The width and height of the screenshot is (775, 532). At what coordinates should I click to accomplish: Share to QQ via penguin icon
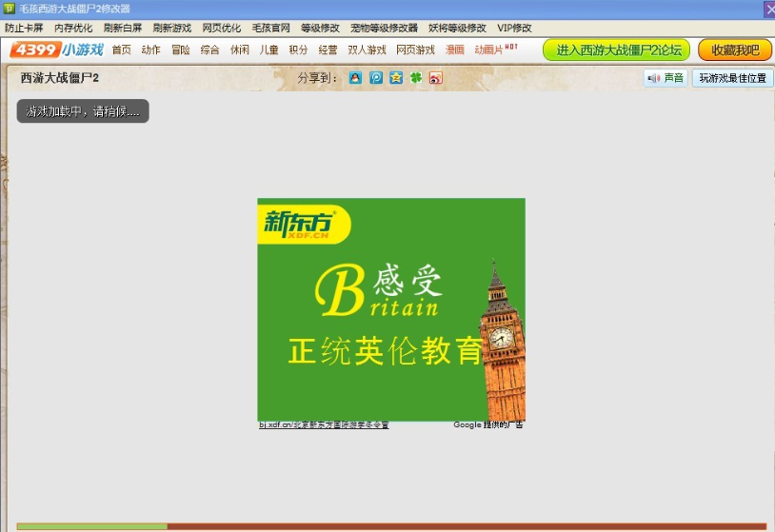pyautogui.click(x=355, y=77)
